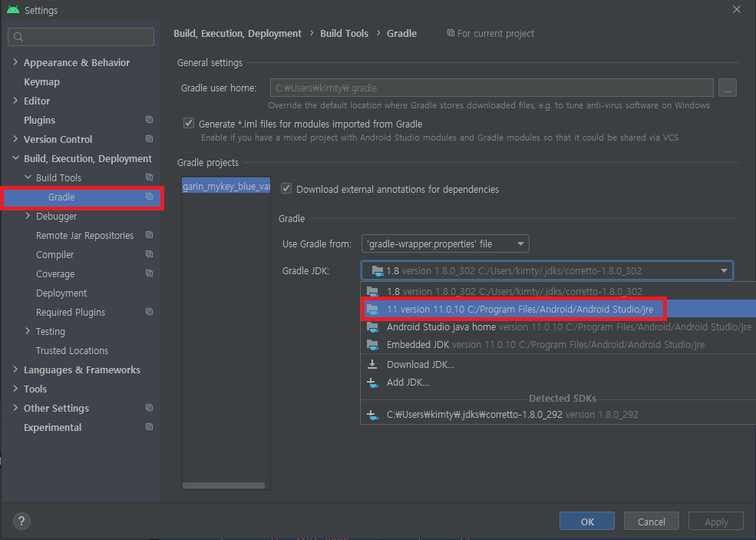756x540 pixels.
Task: Click the project-level icon next to Build Tools
Action: [x=150, y=177]
